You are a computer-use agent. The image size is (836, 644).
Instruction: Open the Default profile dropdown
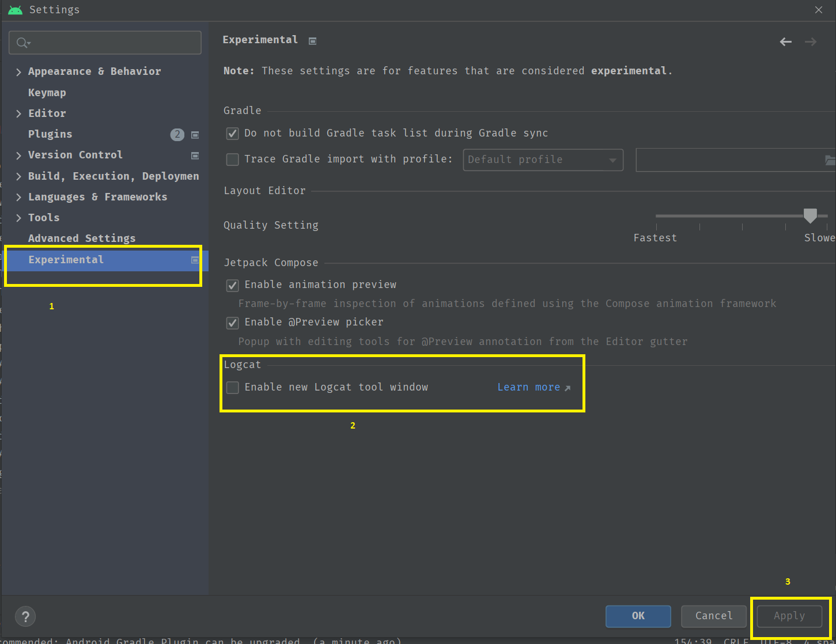[x=543, y=160]
